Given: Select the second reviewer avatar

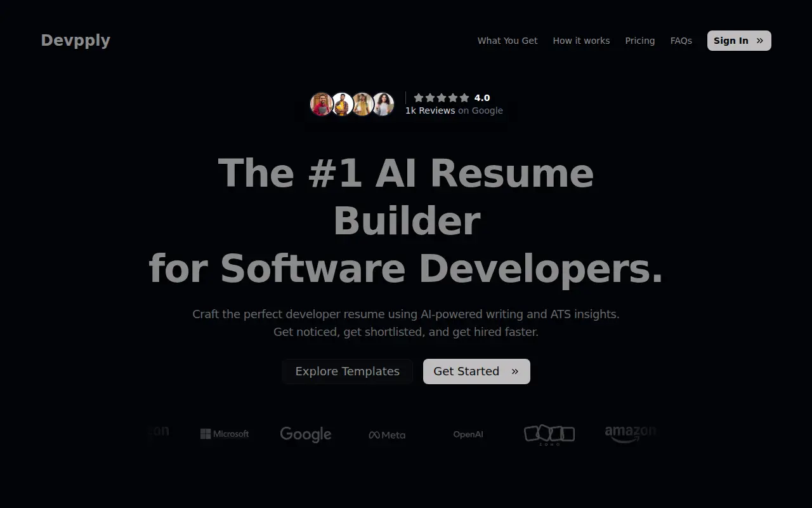Looking at the screenshot, I should tap(343, 104).
